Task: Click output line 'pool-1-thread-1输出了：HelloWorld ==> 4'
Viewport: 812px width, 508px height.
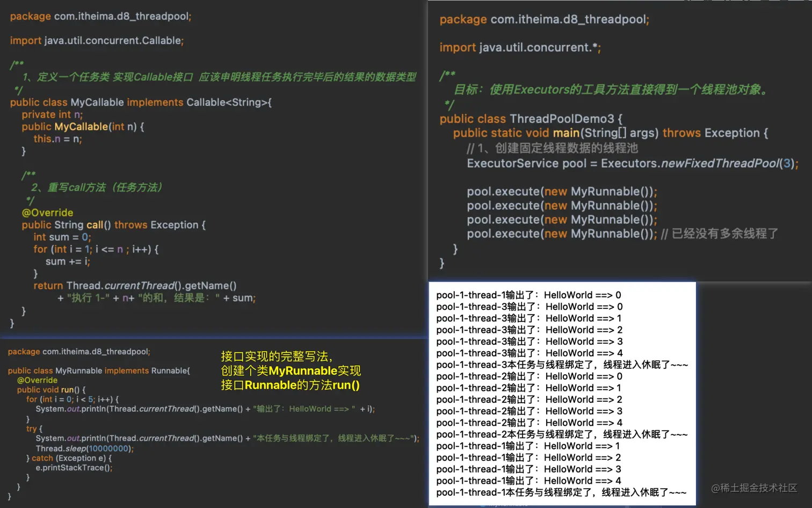Action: point(528,481)
